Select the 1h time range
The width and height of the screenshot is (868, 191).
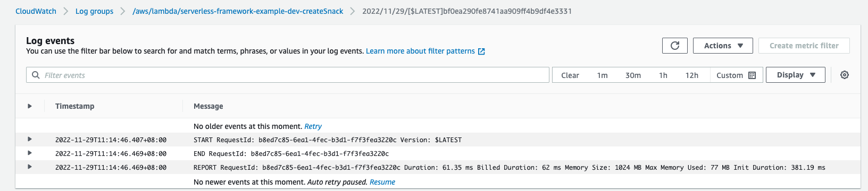663,75
